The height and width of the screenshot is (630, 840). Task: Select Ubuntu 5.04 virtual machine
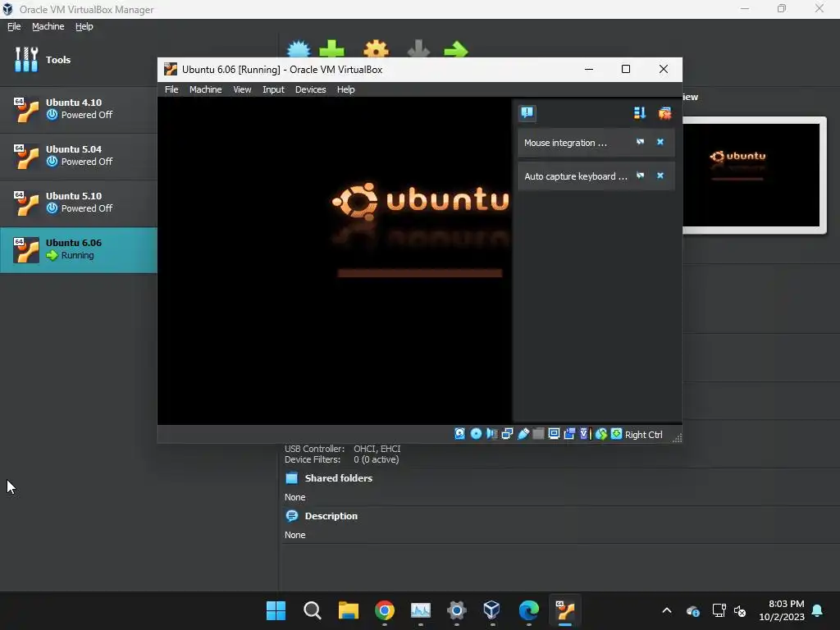79,155
